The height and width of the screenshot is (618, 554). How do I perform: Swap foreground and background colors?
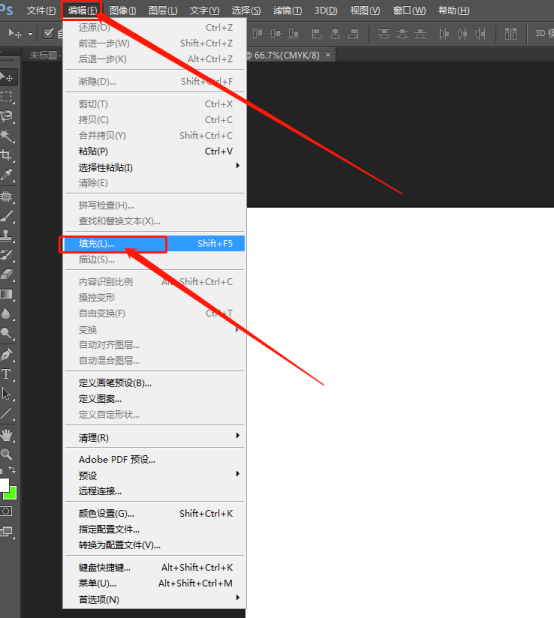click(12, 469)
